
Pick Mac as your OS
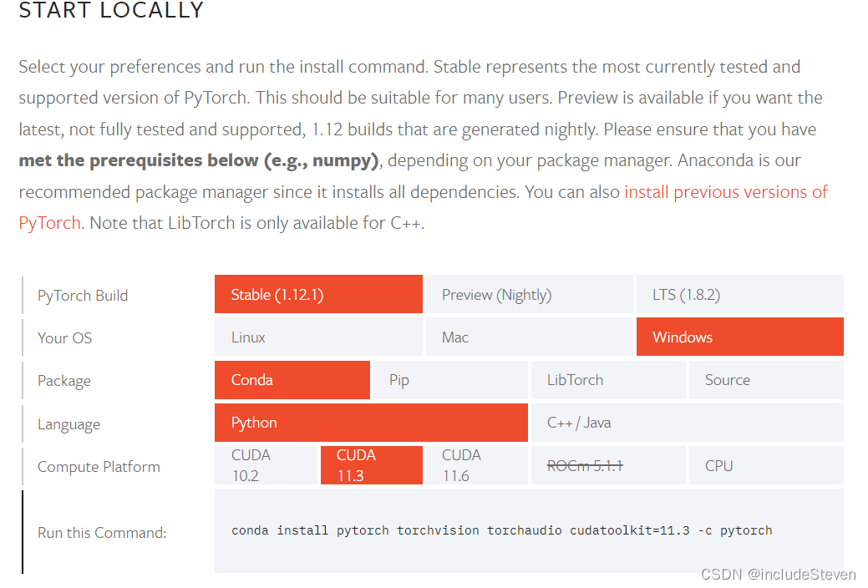pos(529,337)
